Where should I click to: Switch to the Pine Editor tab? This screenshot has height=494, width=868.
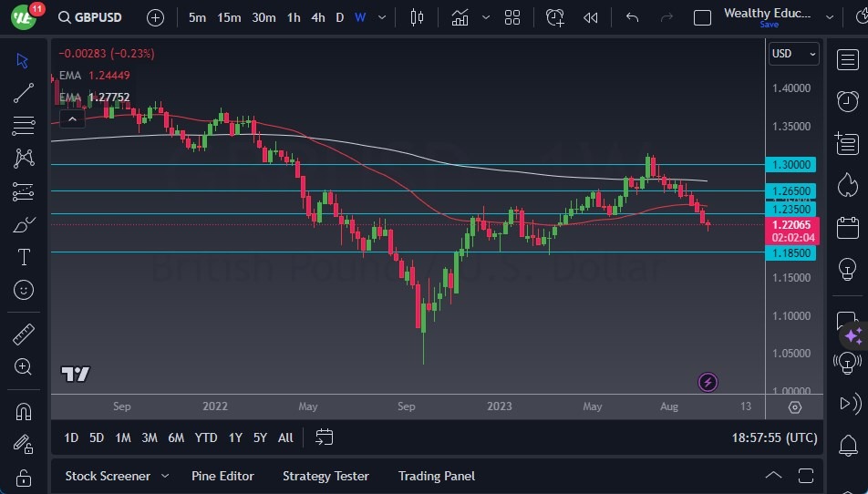coord(222,476)
